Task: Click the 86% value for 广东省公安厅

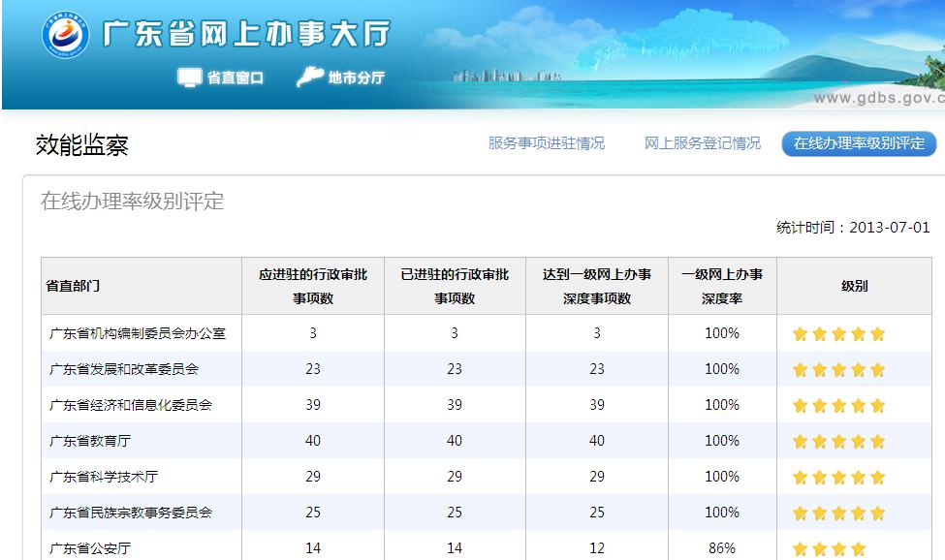Action: tap(722, 548)
